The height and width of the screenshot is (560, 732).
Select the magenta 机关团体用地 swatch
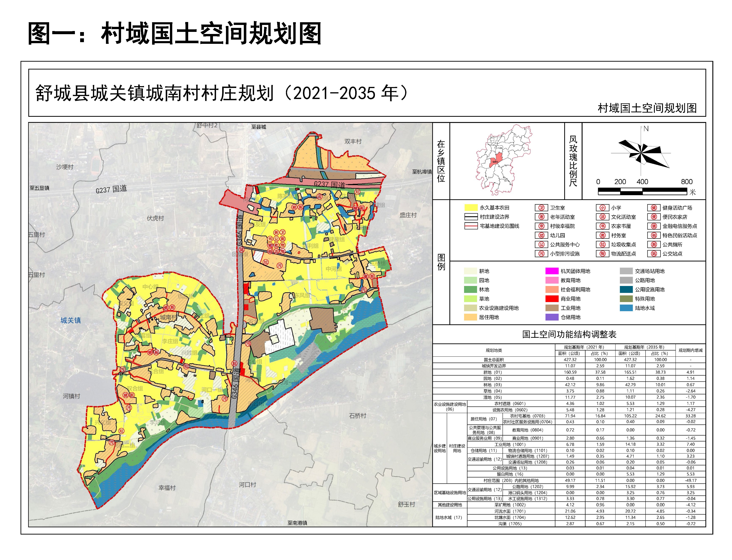pos(552,271)
